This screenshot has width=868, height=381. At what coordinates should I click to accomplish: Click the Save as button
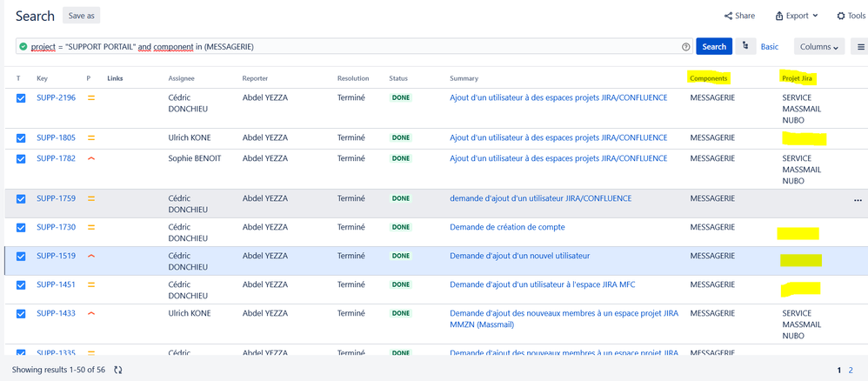82,16
